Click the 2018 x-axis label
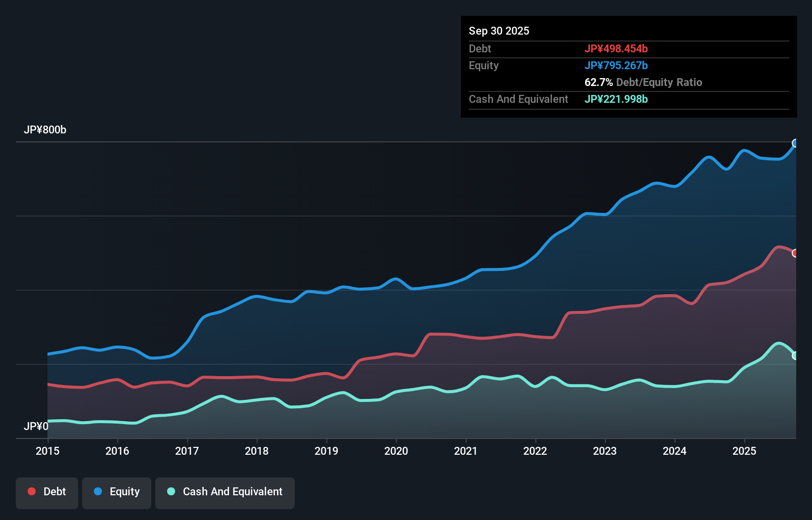 click(257, 451)
